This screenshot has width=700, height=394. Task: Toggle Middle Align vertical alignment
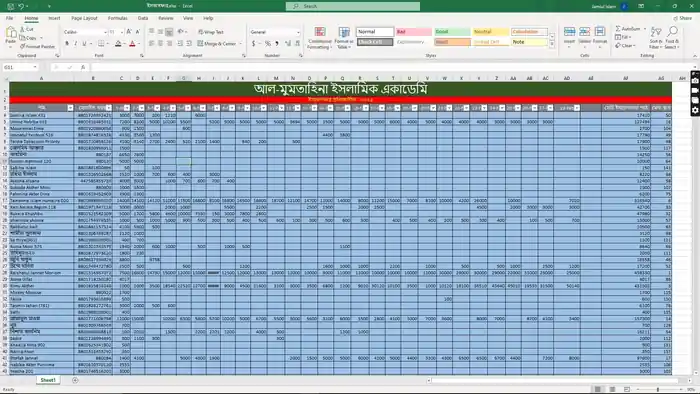[160, 32]
